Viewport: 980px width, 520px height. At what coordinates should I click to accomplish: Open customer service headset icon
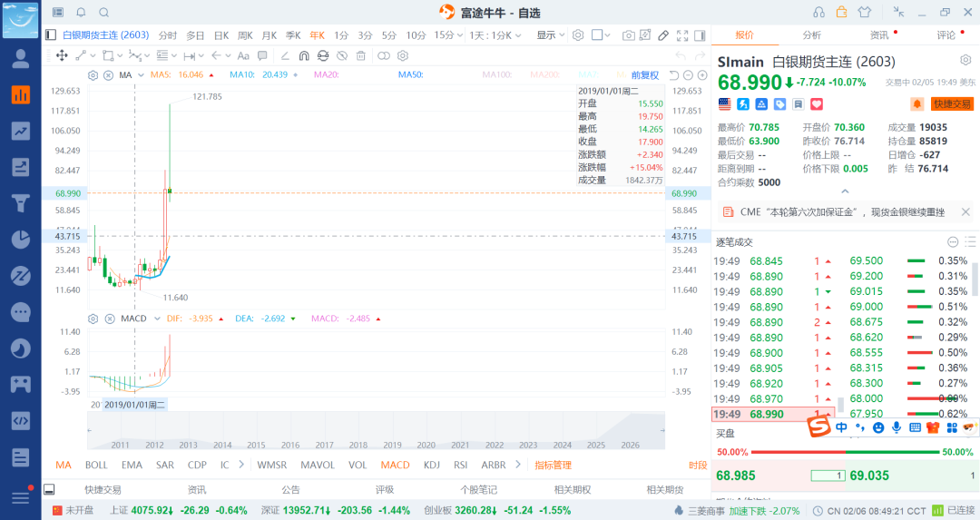[x=818, y=12]
